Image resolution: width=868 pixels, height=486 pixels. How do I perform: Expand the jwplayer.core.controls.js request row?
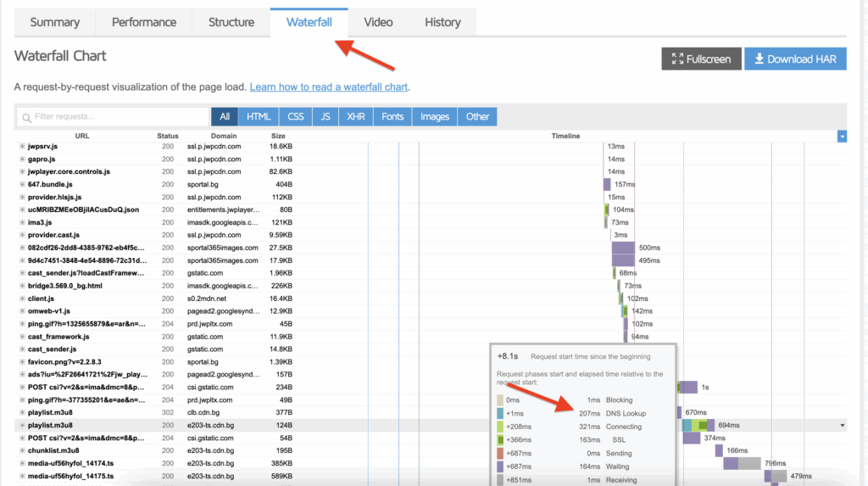pos(22,172)
